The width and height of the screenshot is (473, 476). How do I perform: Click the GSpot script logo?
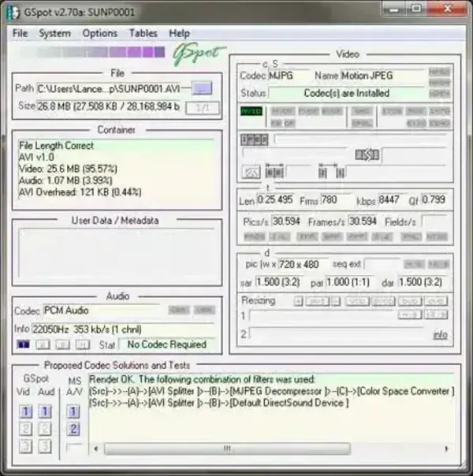(198, 54)
